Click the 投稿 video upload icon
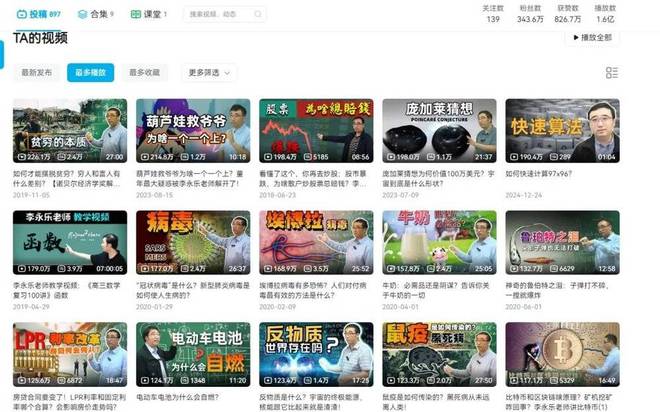The image size is (660, 412). tap(22, 15)
